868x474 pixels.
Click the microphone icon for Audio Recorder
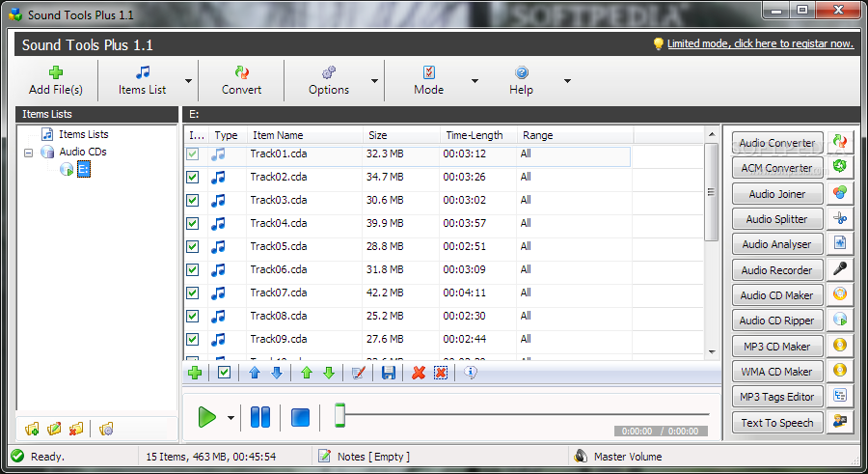coord(840,269)
